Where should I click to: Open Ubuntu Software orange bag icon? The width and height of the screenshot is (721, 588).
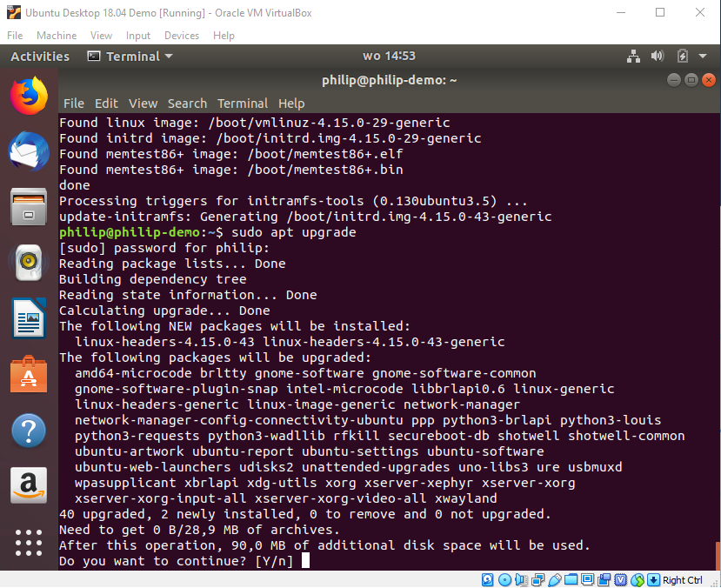tap(29, 374)
